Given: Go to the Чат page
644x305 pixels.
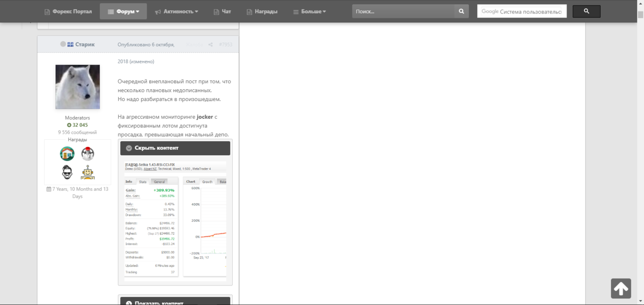Looking at the screenshot, I should click(x=222, y=11).
